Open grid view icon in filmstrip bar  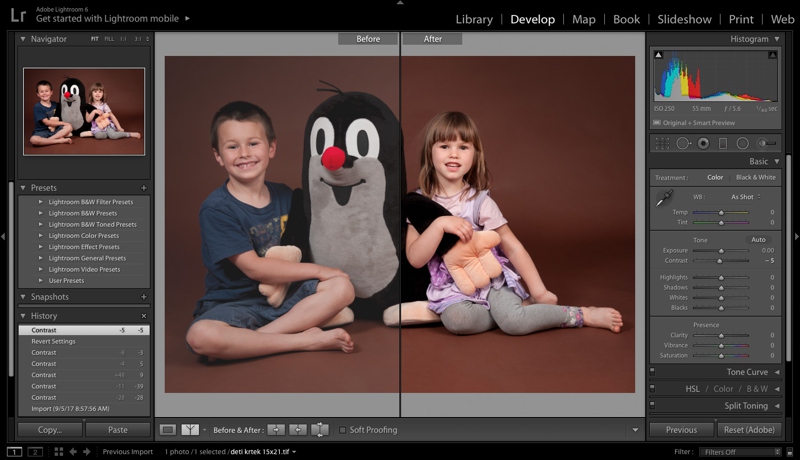click(x=59, y=452)
